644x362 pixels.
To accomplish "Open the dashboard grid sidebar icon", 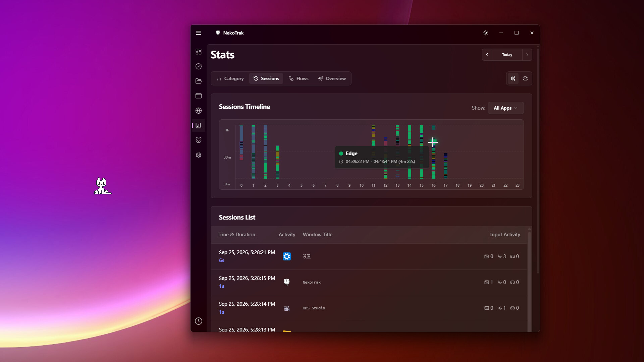I will [199, 52].
